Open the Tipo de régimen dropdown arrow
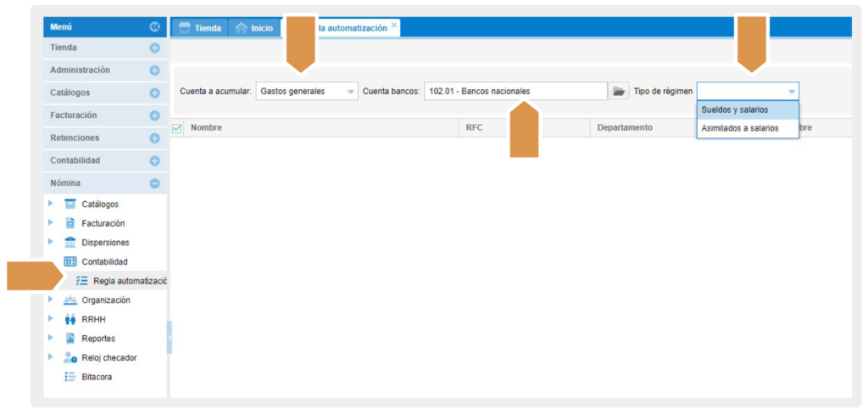The width and height of the screenshot is (868, 415). [x=791, y=91]
